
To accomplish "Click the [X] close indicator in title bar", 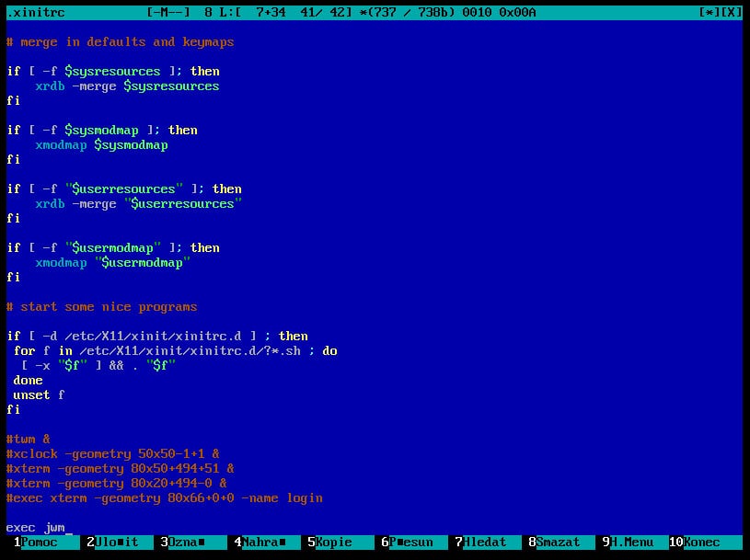I will [x=732, y=13].
